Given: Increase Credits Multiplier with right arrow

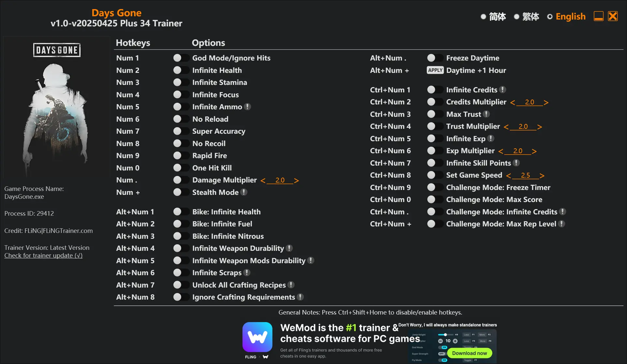Looking at the screenshot, I should point(546,102).
